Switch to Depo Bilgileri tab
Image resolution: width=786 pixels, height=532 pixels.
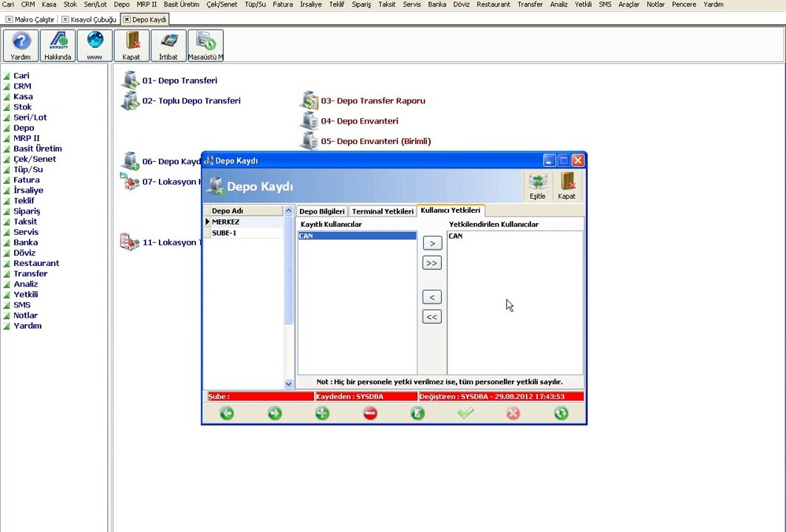[x=322, y=211]
